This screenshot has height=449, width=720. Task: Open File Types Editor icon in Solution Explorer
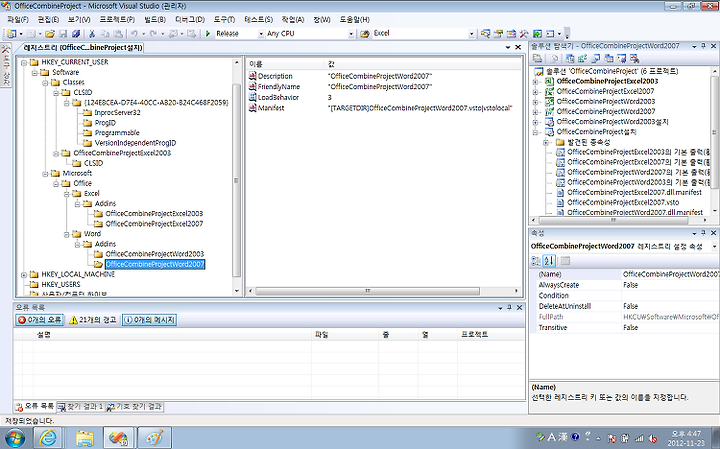point(596,58)
